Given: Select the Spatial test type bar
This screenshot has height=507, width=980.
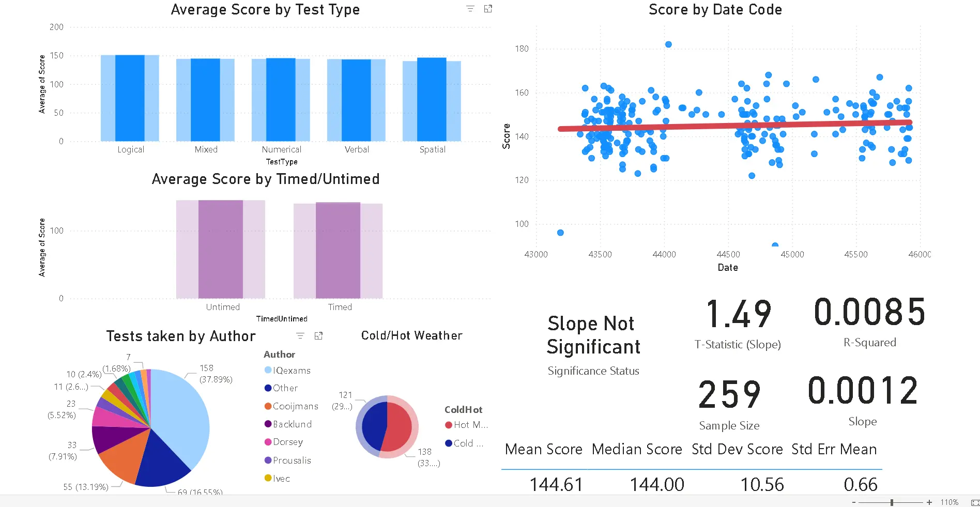Looking at the screenshot, I should [432, 99].
